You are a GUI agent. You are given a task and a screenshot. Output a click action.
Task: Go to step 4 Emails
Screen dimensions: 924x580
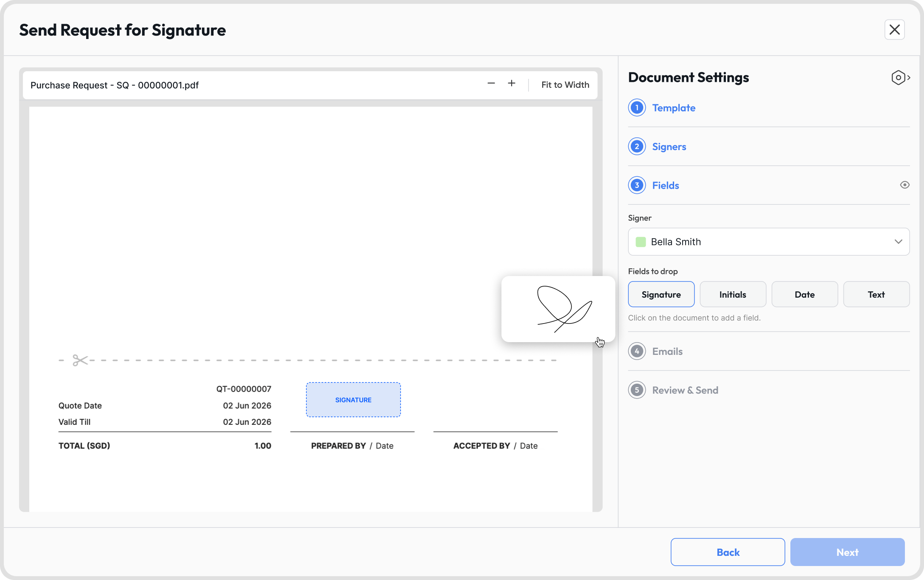(x=667, y=351)
